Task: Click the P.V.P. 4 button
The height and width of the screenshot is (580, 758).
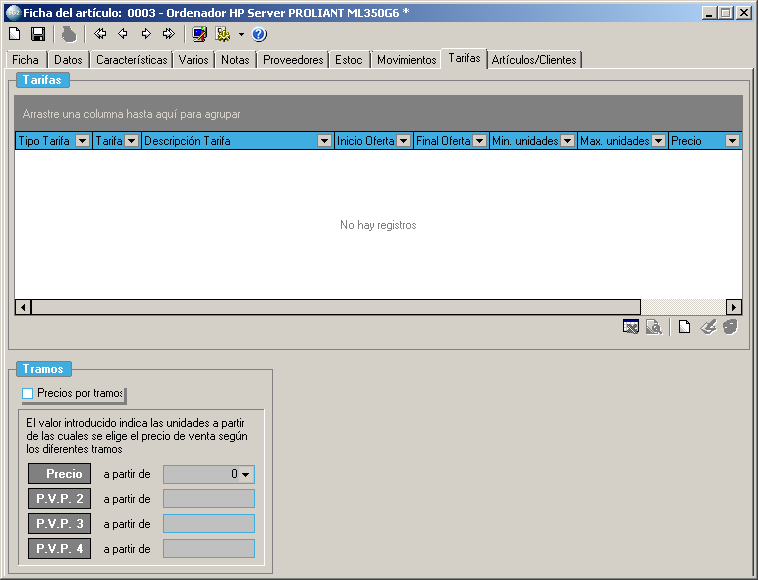Action: coord(59,549)
